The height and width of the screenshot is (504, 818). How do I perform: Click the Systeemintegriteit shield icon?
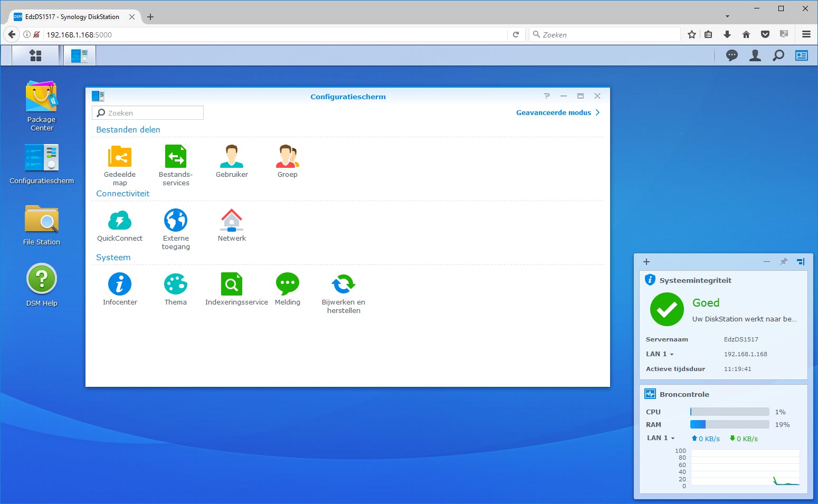650,280
